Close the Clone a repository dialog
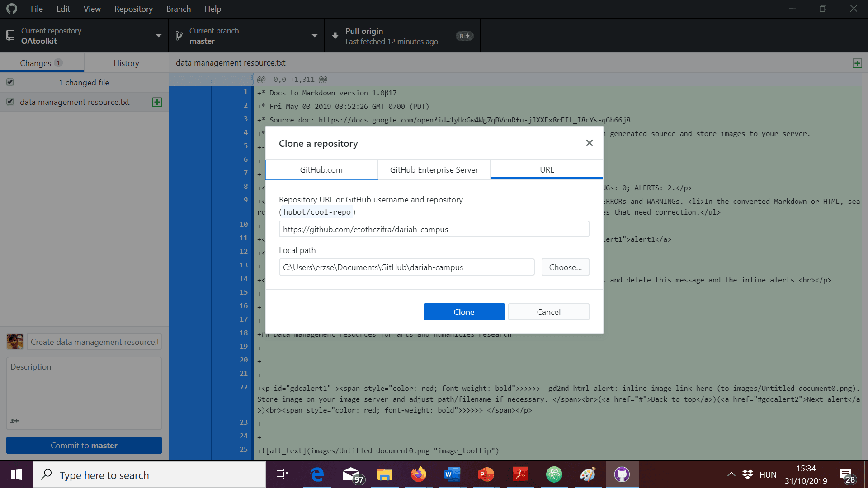Viewport: 868px width, 488px height. coord(589,143)
